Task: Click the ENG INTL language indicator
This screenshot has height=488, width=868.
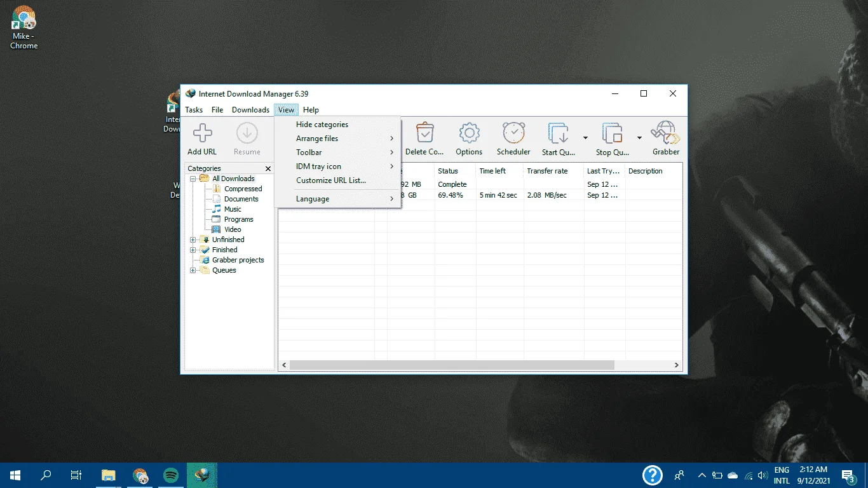Action: pos(782,475)
